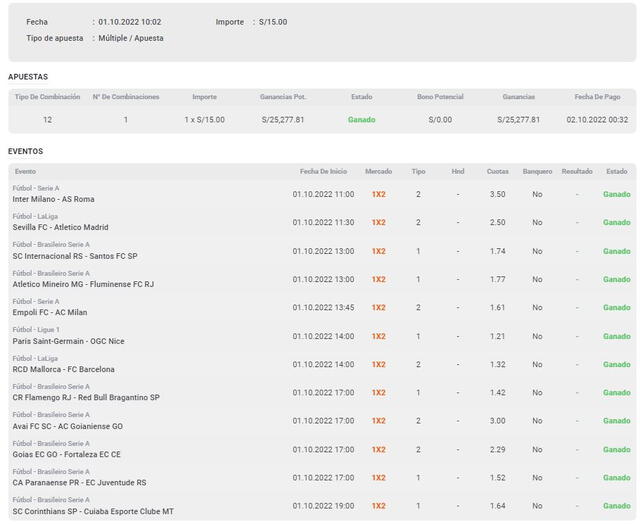Click the Ganado status for Inter Milano row
Viewport: 640px width, 524px height.
617,194
